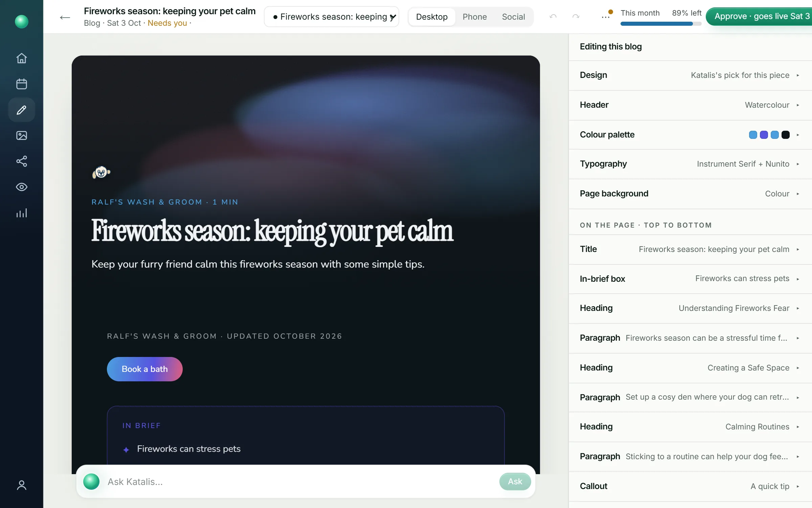Image resolution: width=812 pixels, height=508 pixels.
Task: Open the three-dots more menu
Action: pyautogui.click(x=606, y=17)
